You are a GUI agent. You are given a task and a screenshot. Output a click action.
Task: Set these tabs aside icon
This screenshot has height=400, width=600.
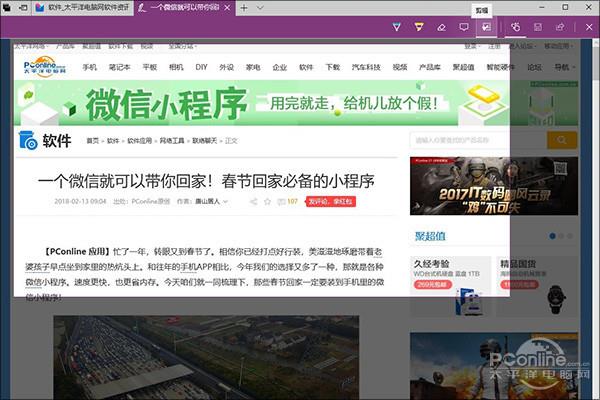[x=23, y=7]
